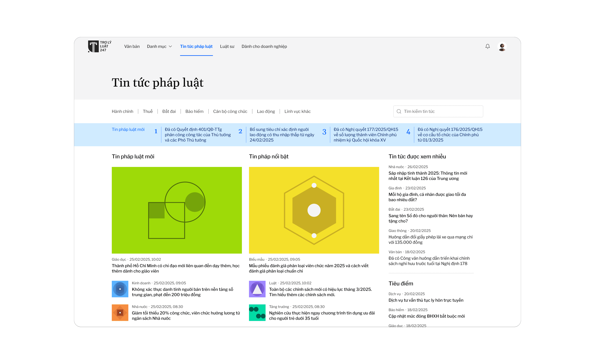
Task: Switch to the Văn bản tab
Action: tap(132, 46)
